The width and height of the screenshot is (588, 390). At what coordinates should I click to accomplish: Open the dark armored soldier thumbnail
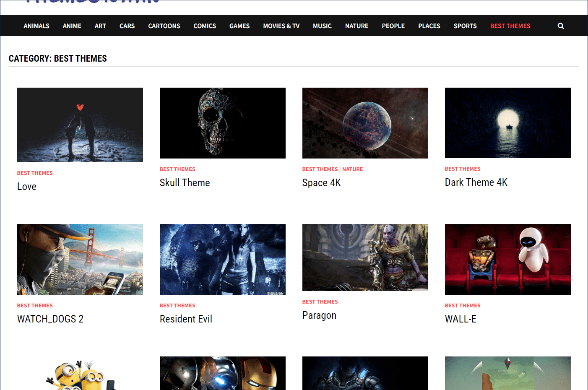[x=365, y=373]
